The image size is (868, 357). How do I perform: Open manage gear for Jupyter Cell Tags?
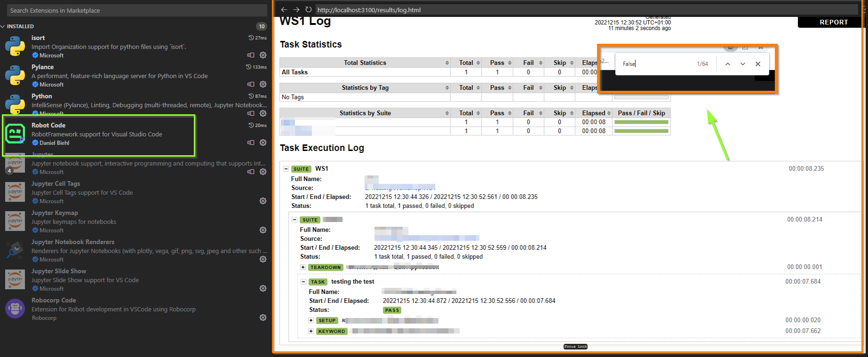[x=263, y=201]
